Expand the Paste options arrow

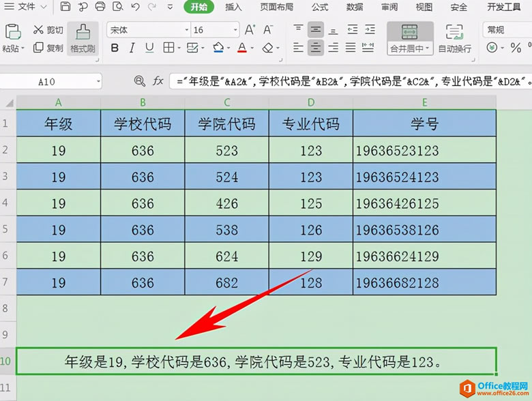pyautogui.click(x=23, y=48)
